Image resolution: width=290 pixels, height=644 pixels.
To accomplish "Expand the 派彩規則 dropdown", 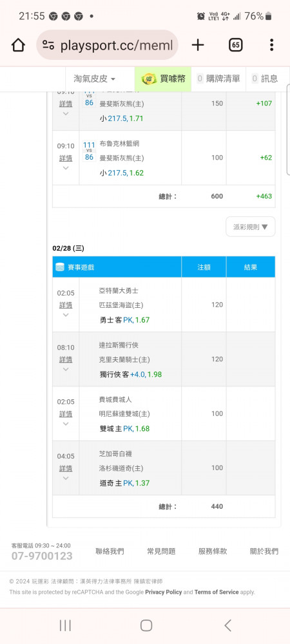I will coord(251,227).
